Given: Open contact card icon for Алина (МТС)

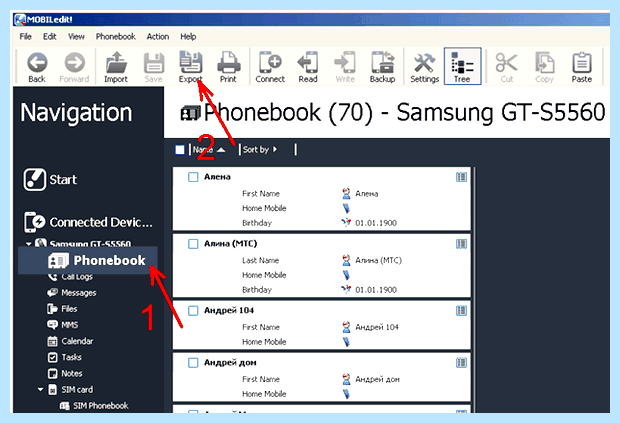Looking at the screenshot, I should [x=461, y=244].
